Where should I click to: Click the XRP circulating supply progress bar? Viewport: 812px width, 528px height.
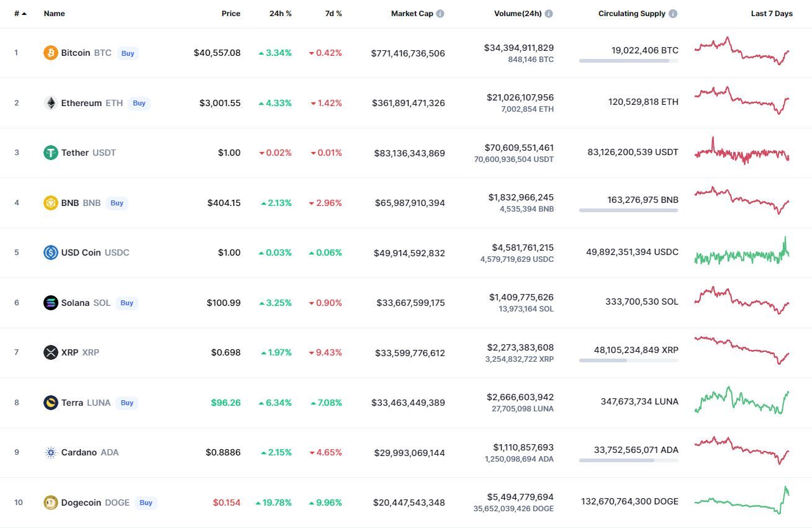tap(629, 360)
